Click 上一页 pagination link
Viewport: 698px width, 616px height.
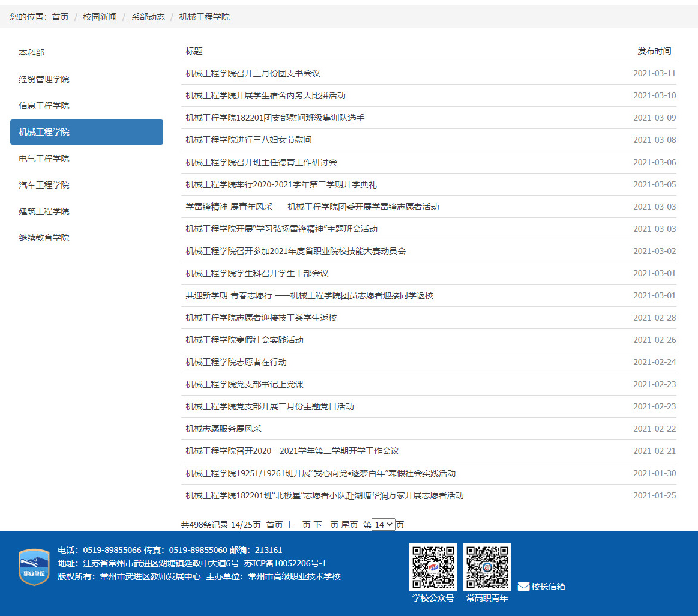(298, 525)
